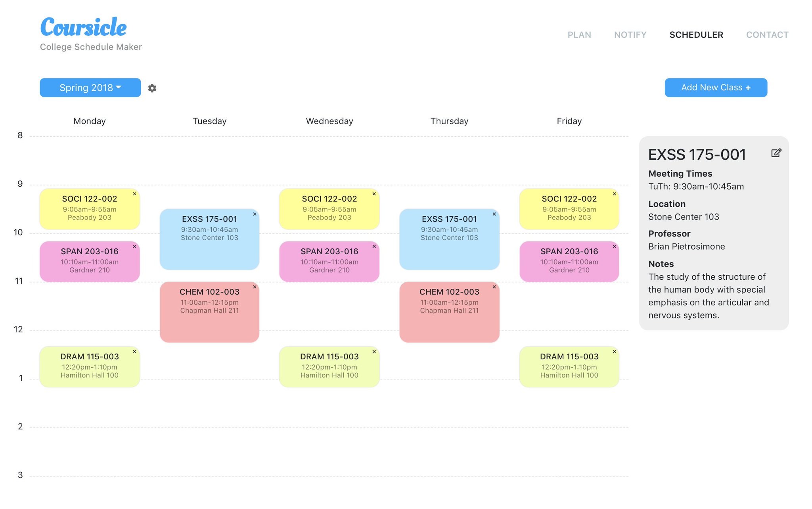The width and height of the screenshot is (812, 509).
Task: Open the CONTACT page
Action: click(767, 35)
